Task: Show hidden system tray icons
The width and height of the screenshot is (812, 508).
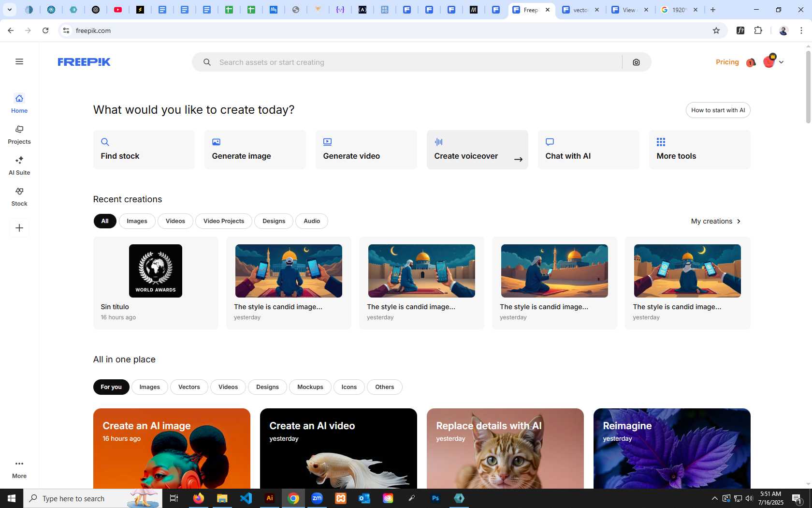Action: click(x=714, y=498)
